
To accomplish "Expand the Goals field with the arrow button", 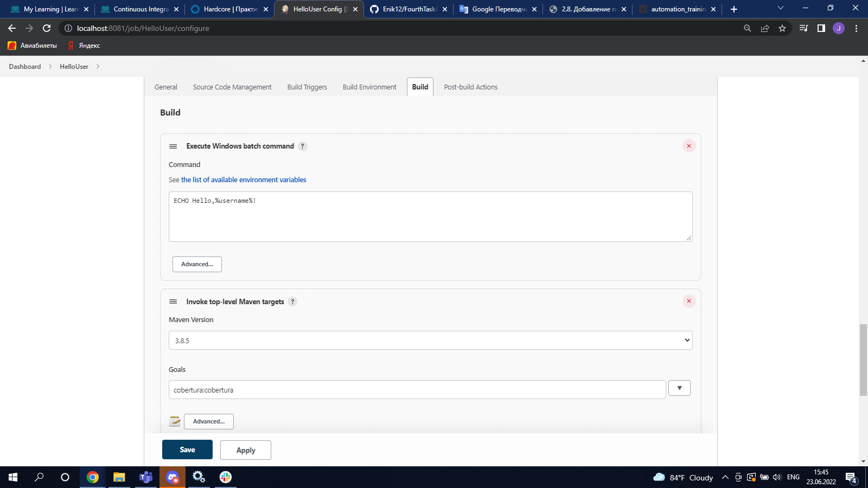I will pos(679,388).
